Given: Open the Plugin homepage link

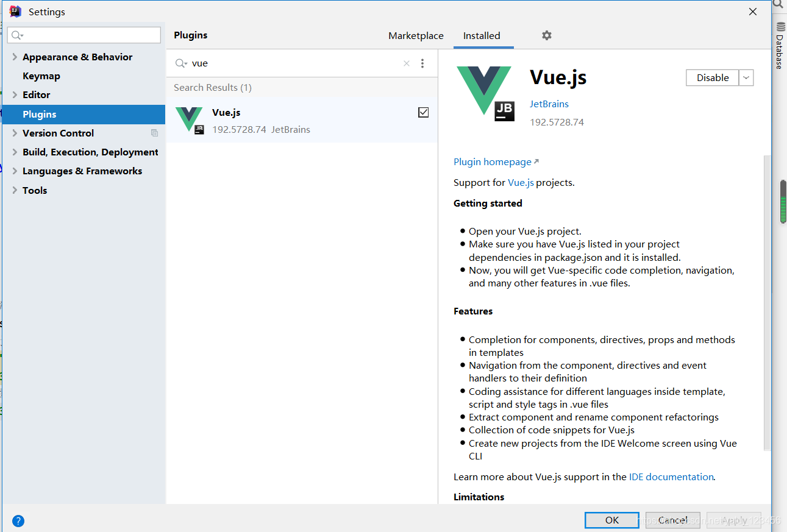Looking at the screenshot, I should (496, 162).
